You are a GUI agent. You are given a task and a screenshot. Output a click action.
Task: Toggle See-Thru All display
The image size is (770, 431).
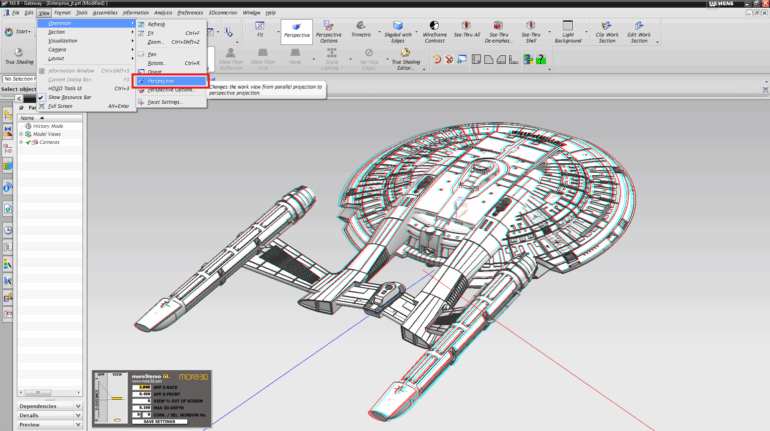tap(467, 29)
